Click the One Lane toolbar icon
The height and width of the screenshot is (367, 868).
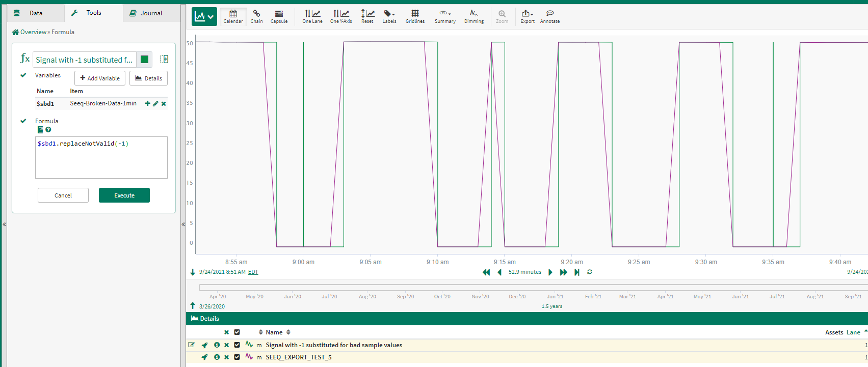click(312, 16)
